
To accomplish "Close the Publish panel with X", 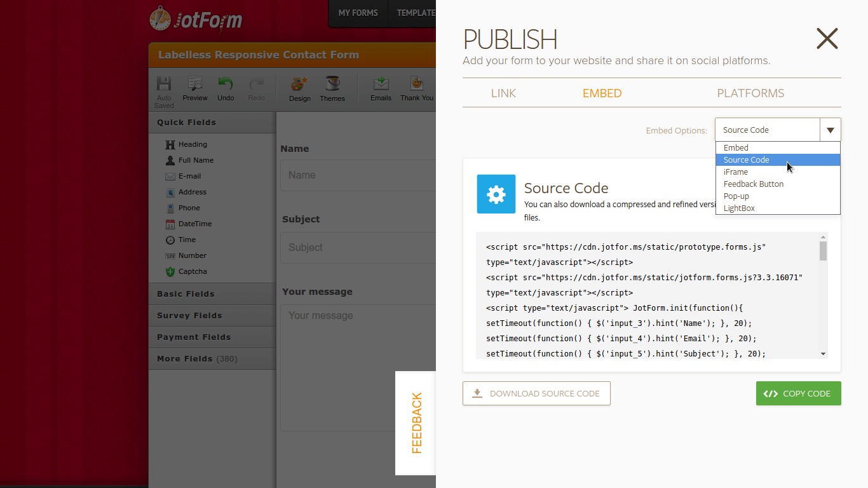I will pos(827,39).
